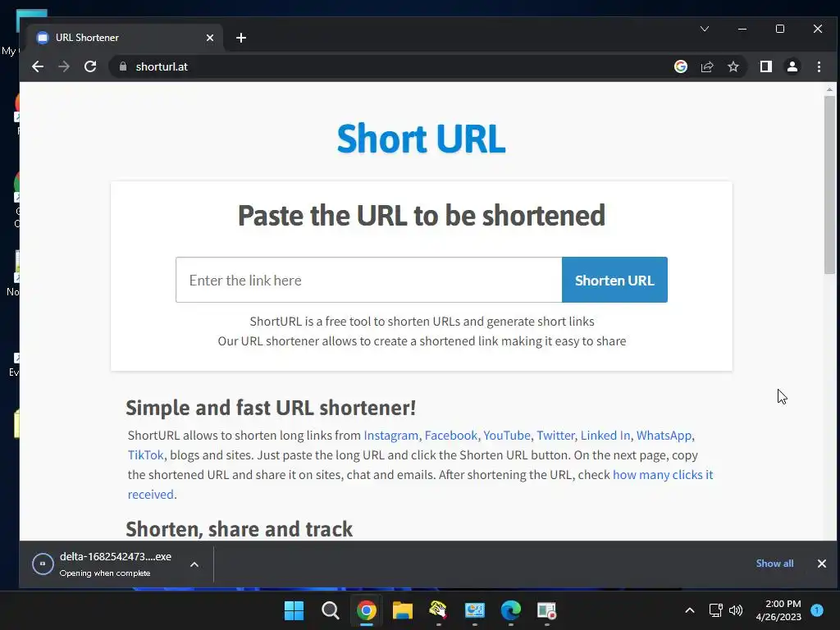Image resolution: width=840 pixels, height=630 pixels.
Task: Click the browser forward arrow
Action: [64, 66]
